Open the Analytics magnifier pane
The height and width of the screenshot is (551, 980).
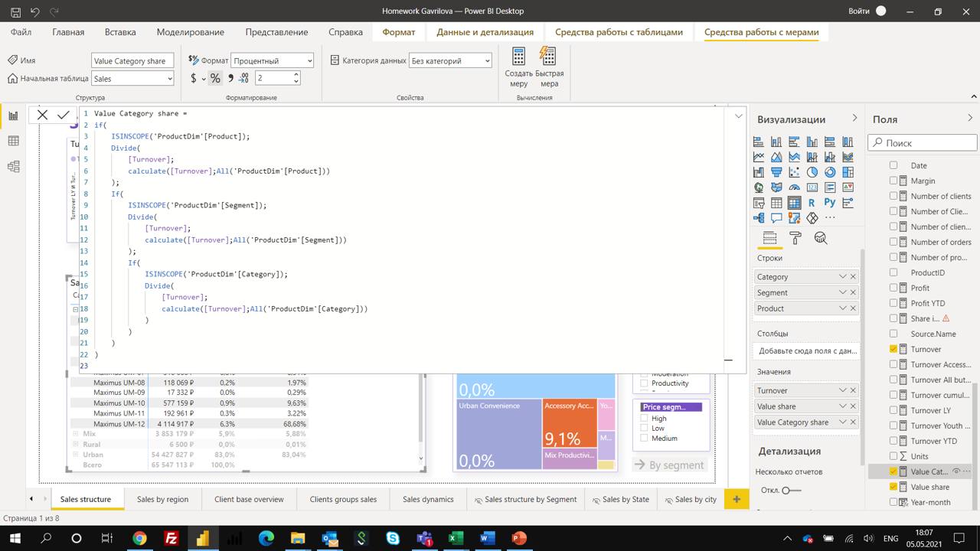820,239
